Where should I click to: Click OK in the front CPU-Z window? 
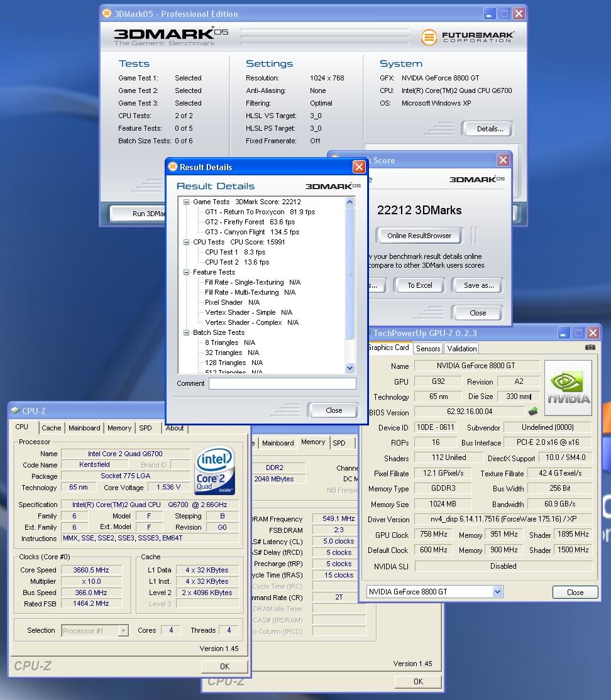tap(224, 666)
